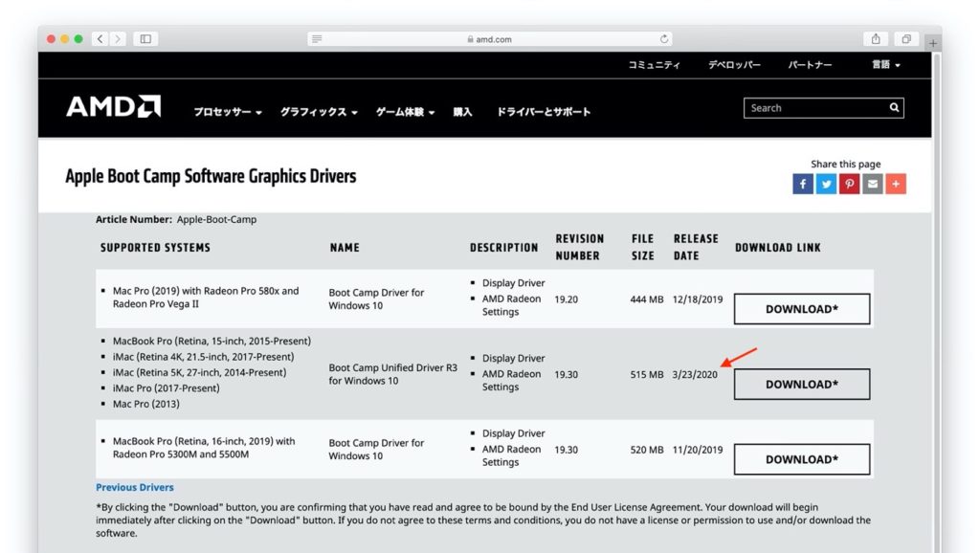The width and height of the screenshot is (980, 553).
Task: Click the back navigation arrow
Action: coord(100,39)
